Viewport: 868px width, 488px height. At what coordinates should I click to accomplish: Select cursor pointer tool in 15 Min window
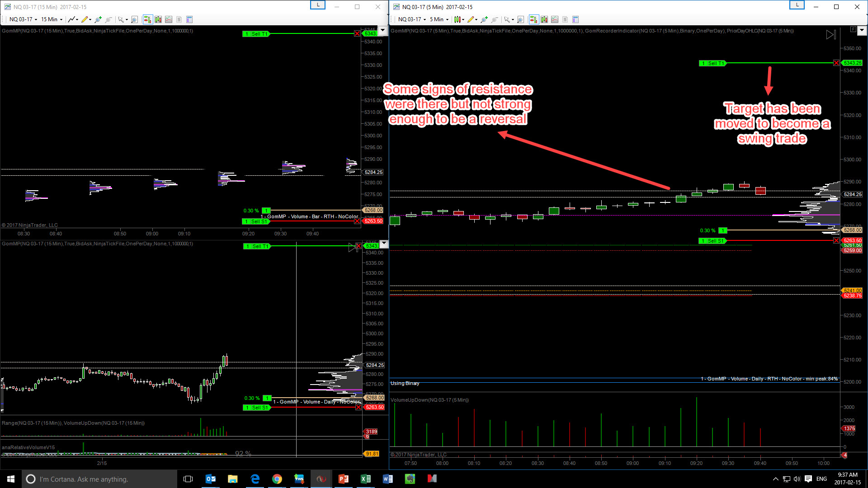coord(121,19)
